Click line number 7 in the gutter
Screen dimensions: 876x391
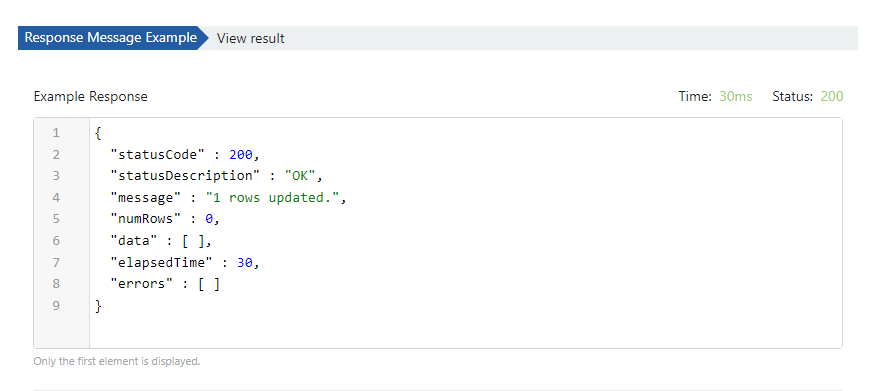pyautogui.click(x=56, y=262)
